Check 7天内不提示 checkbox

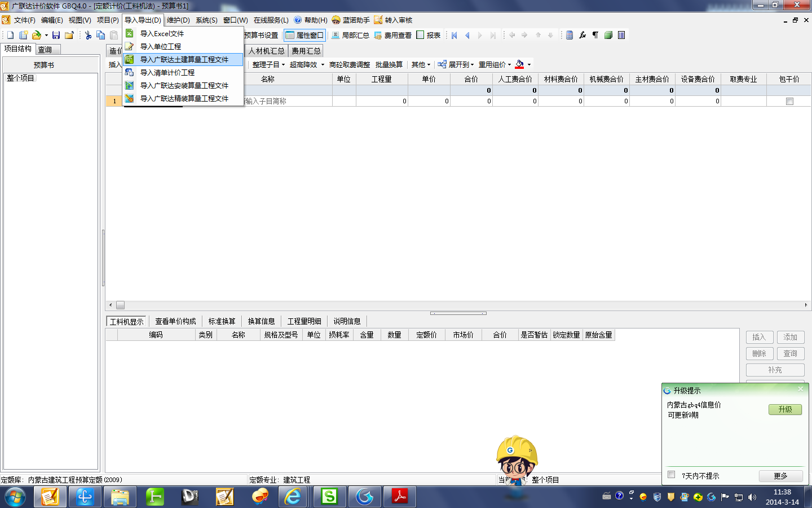point(671,475)
